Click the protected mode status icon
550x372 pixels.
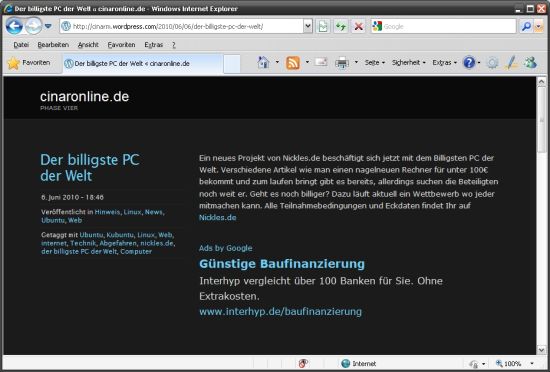474,364
